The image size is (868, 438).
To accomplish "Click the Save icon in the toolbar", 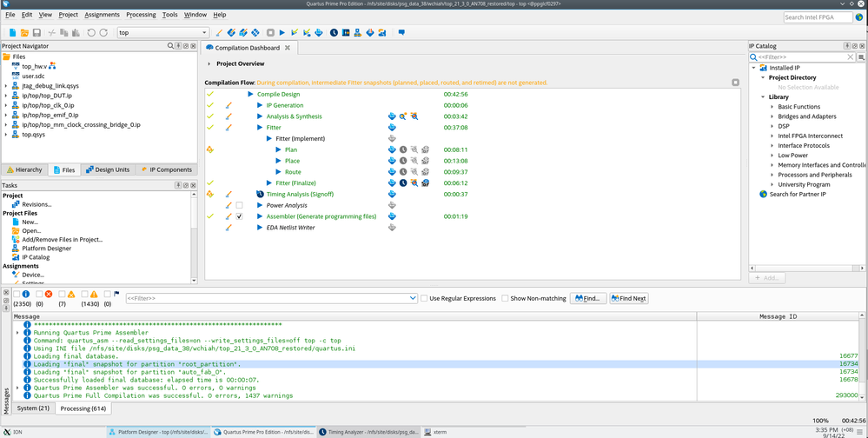I will pos(36,33).
